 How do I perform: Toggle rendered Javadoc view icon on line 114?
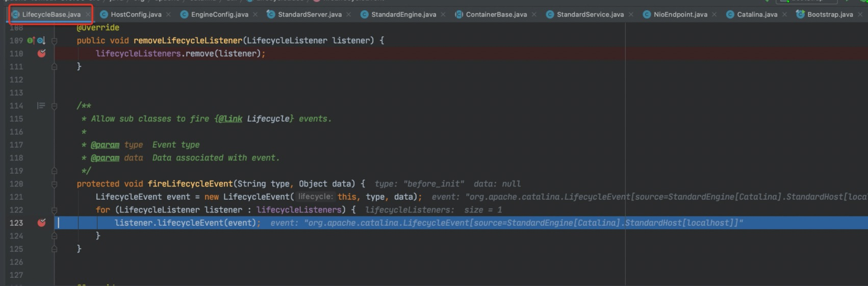tap(41, 106)
